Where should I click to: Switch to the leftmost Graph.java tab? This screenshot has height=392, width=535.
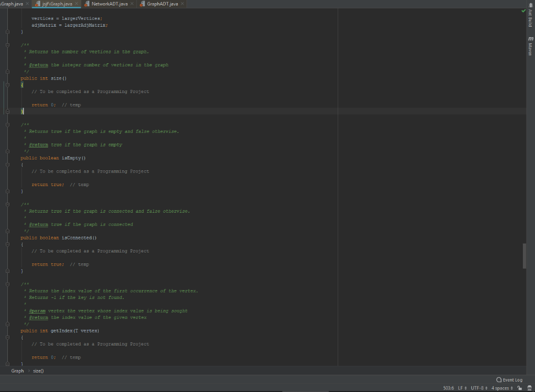(11, 4)
